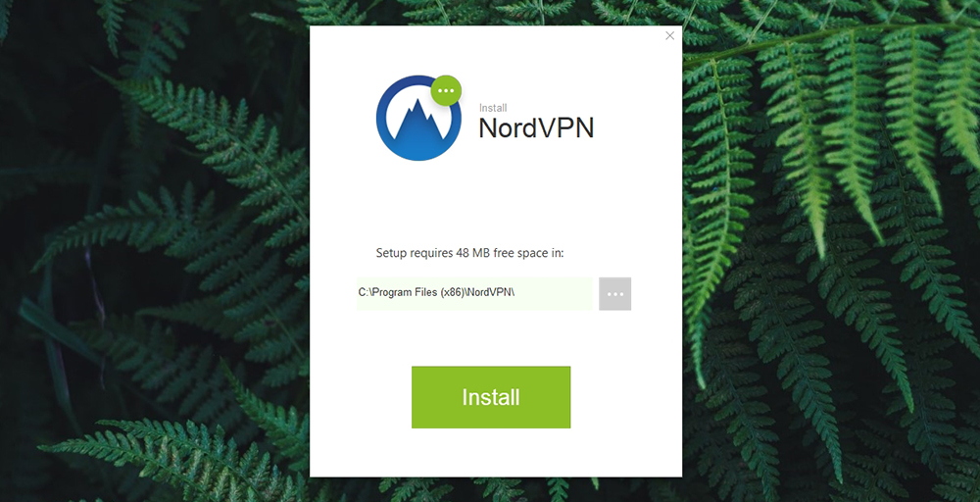Screen dimensions: 980x502
Task: Click the NordVPN mountain logo
Action: pos(418,119)
